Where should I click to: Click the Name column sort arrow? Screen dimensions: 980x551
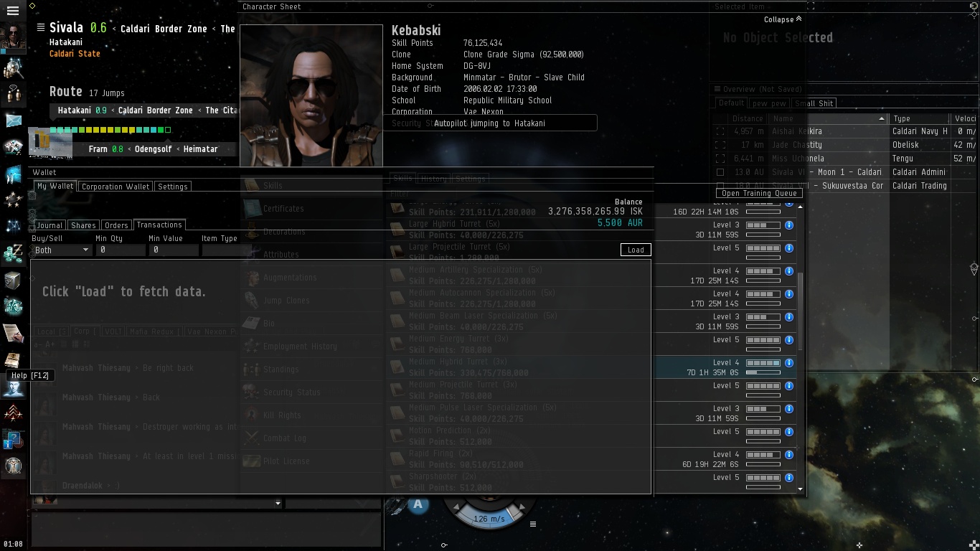click(x=882, y=118)
